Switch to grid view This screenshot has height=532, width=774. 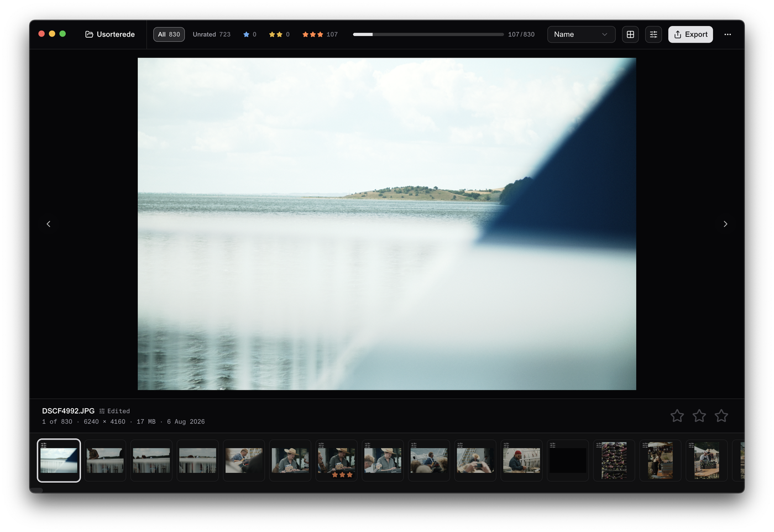[630, 34]
